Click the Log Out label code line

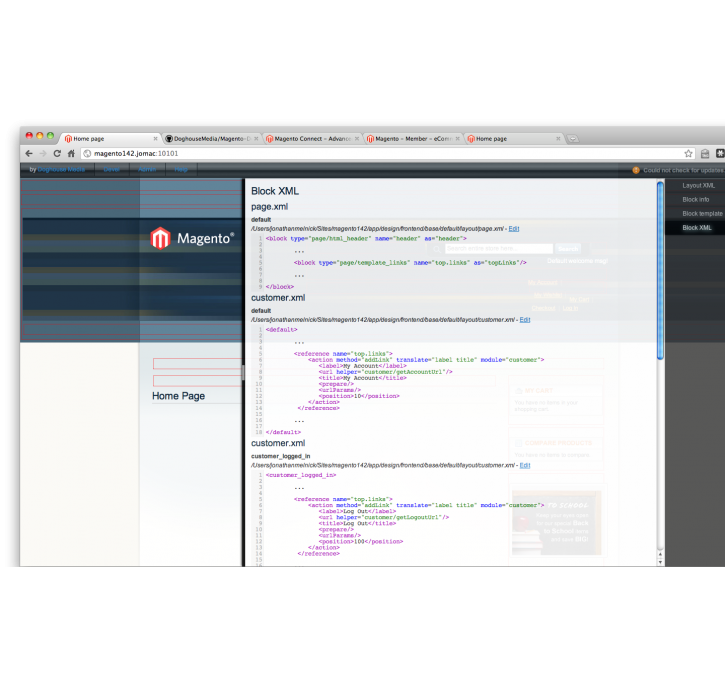point(357,512)
